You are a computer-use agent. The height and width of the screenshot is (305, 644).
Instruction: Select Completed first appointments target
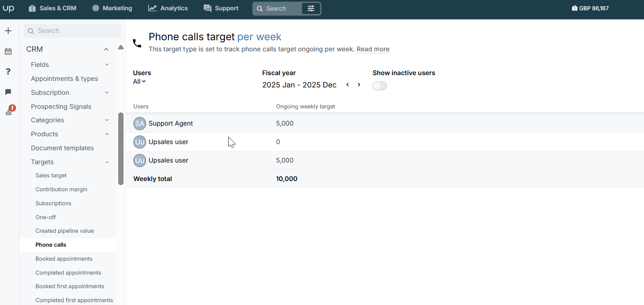(74, 300)
